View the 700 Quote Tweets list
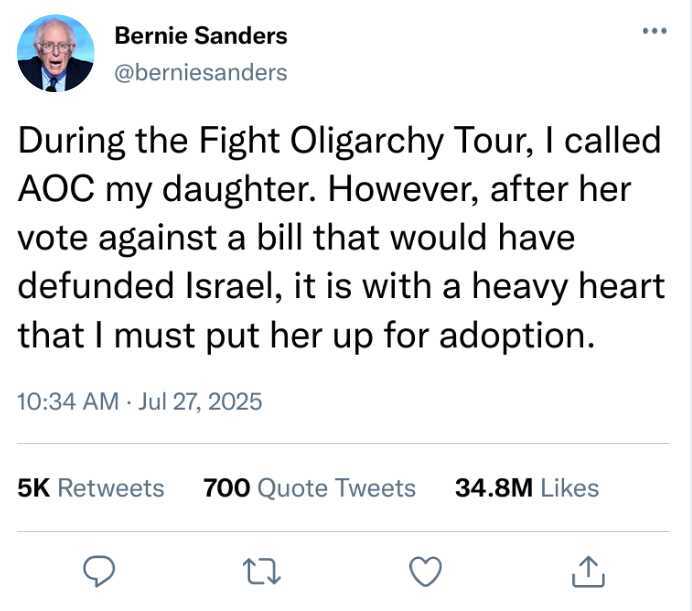692x611 pixels. click(x=309, y=488)
